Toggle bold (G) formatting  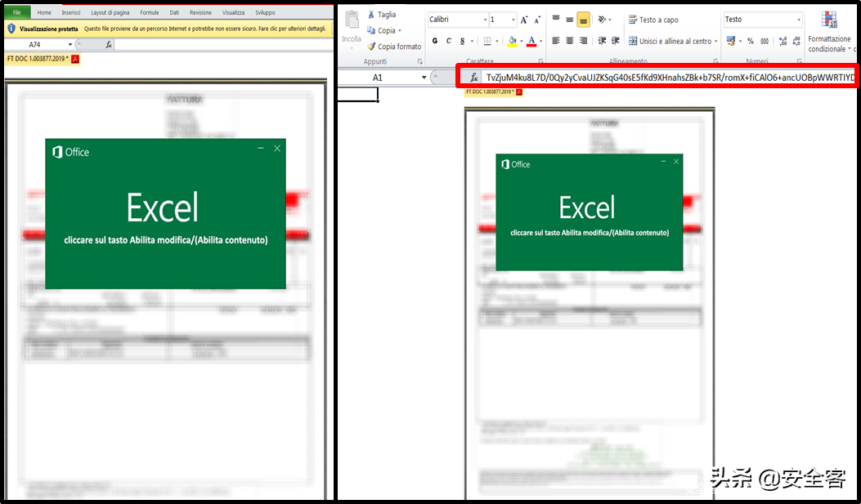pyautogui.click(x=434, y=41)
